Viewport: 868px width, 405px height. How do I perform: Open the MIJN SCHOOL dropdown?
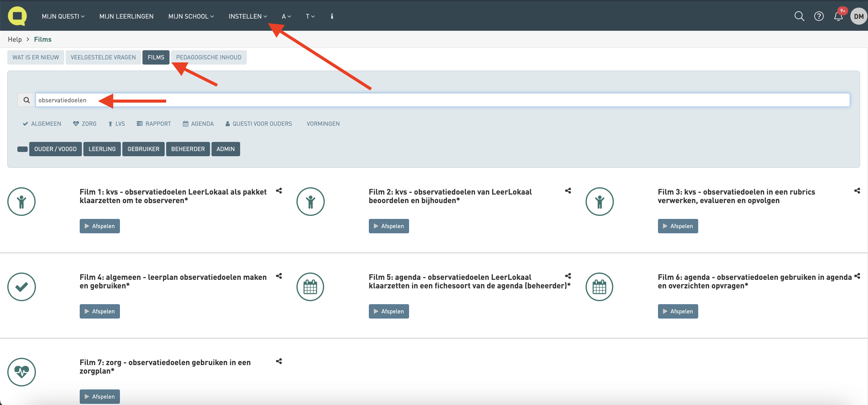coord(191,16)
